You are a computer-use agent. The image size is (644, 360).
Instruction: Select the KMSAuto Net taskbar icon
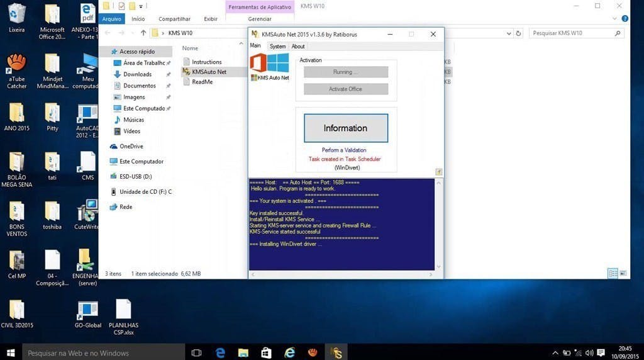point(336,352)
